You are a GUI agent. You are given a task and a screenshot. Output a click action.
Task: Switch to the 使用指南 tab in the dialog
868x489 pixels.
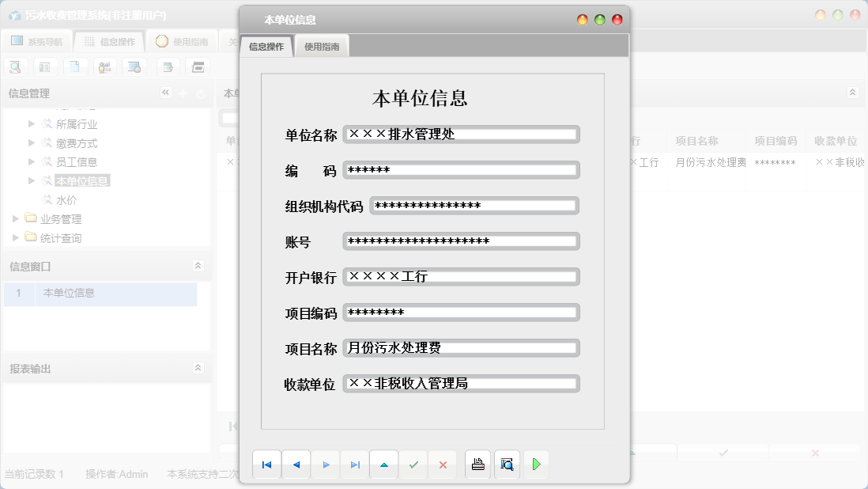321,45
